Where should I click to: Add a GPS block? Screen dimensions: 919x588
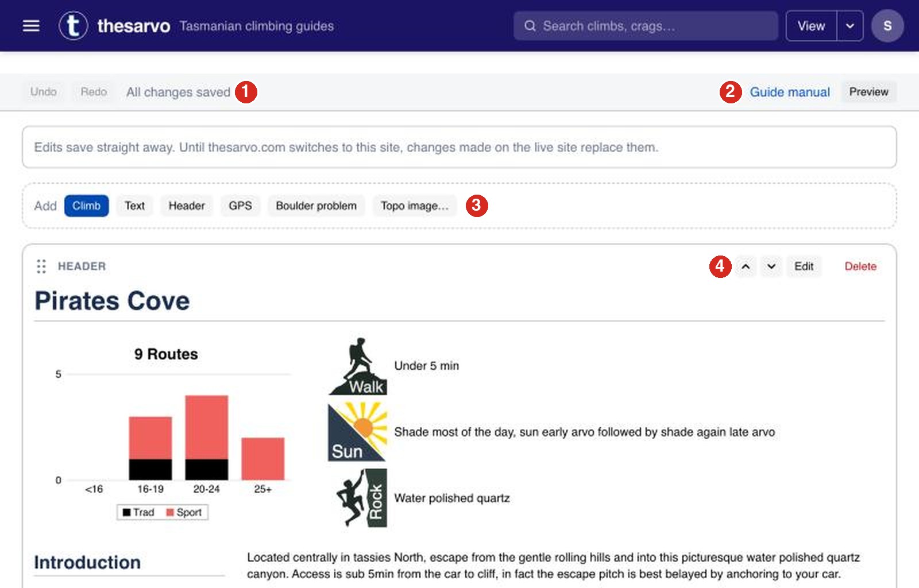click(240, 206)
